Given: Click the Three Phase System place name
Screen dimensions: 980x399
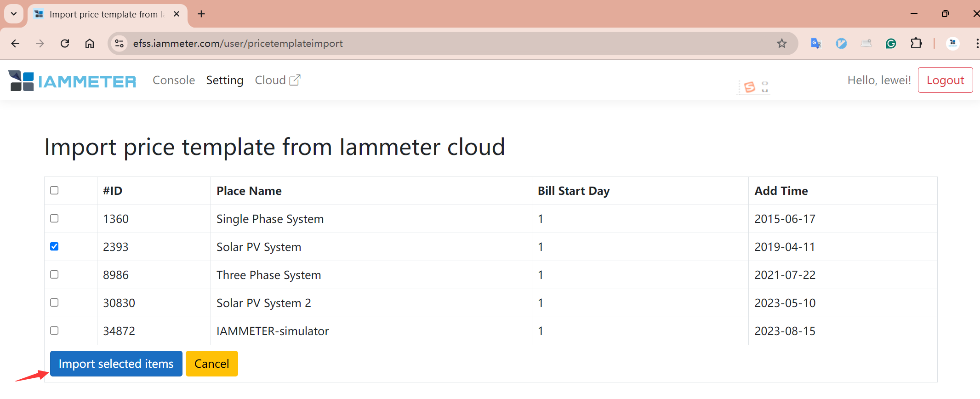Looking at the screenshot, I should coord(269,275).
